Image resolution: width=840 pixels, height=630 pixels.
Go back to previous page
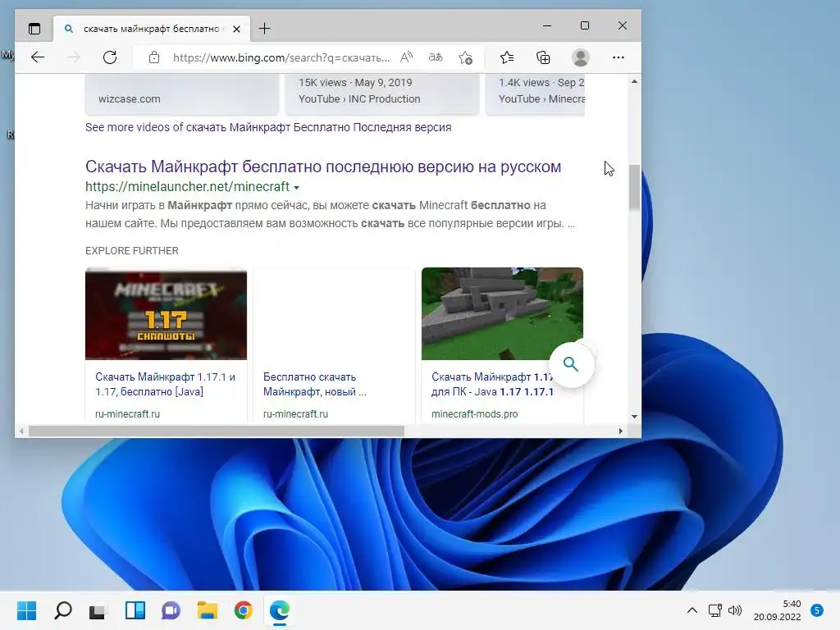38,57
